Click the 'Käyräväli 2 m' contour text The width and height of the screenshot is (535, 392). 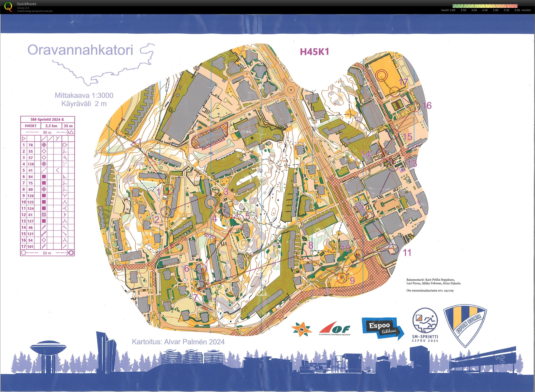tap(84, 104)
